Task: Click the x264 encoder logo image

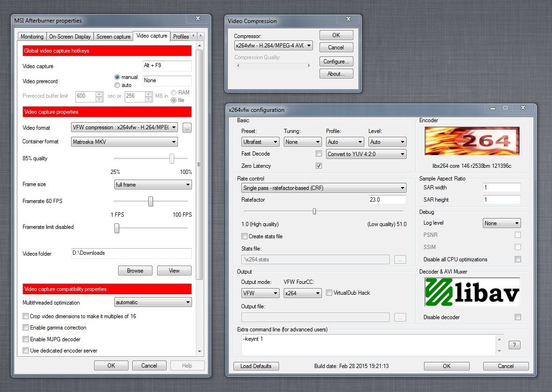Action: point(472,141)
